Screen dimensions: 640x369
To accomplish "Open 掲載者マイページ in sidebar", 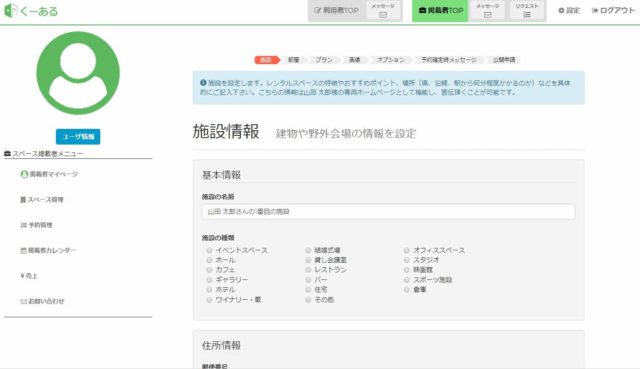I will (49, 174).
